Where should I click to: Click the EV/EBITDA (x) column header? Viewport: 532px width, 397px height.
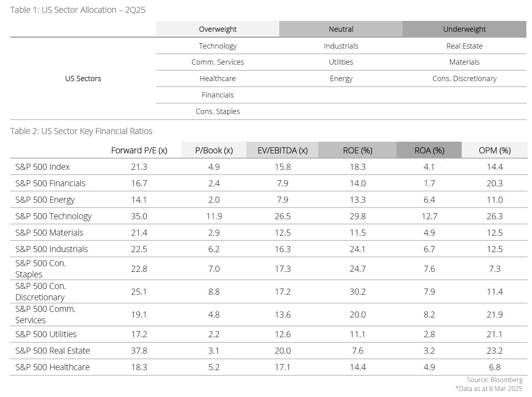(282, 151)
